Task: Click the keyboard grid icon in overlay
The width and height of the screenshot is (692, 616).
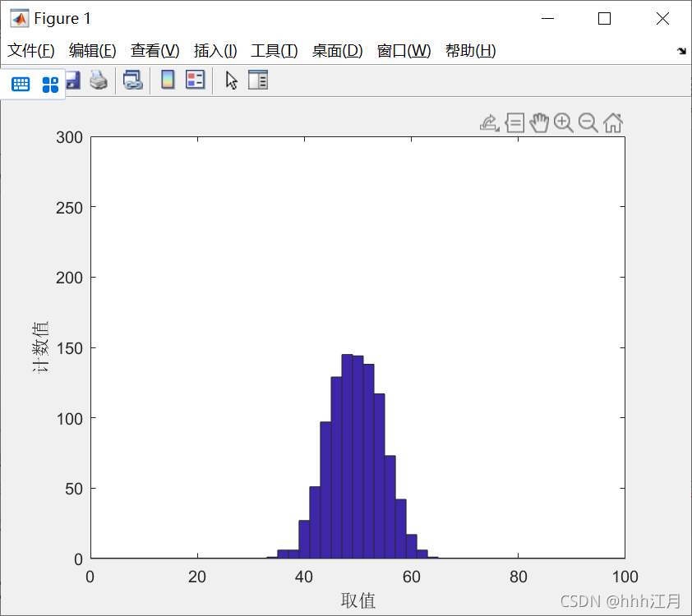Action: (21, 85)
